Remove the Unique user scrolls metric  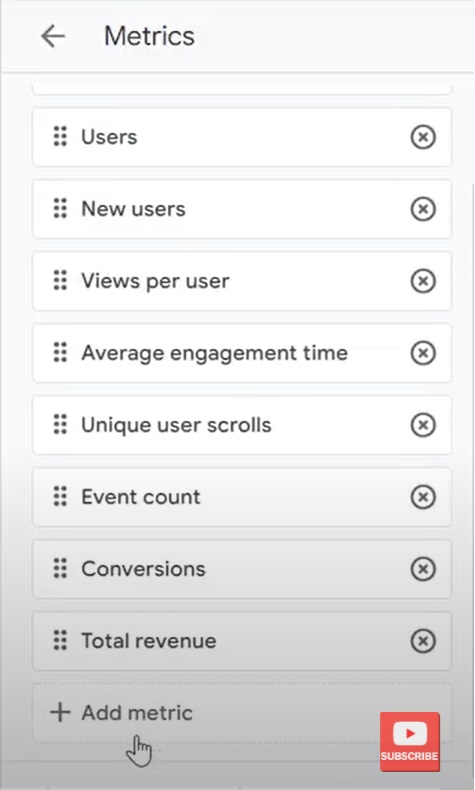pos(423,425)
